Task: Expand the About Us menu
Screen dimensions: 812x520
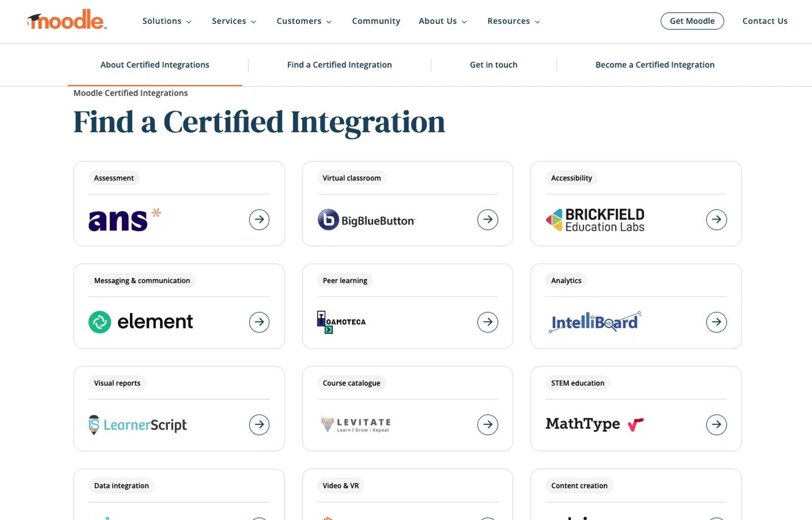Action: tap(443, 21)
